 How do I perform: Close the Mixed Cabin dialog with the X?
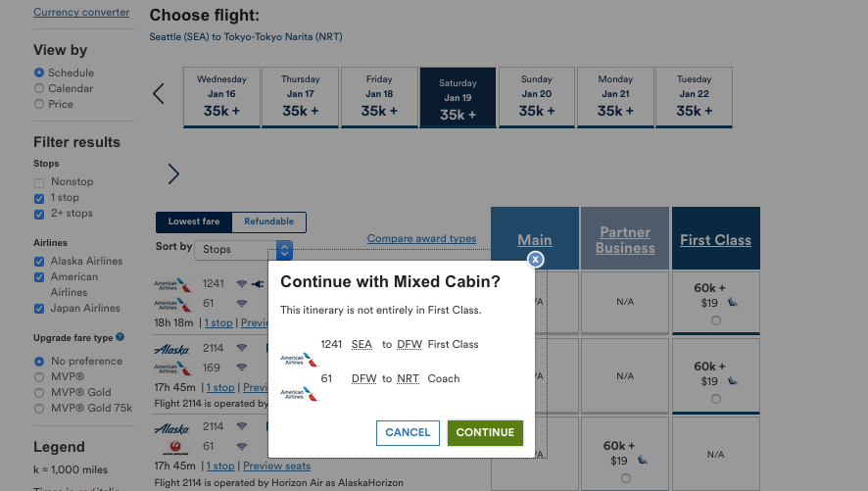pos(535,260)
